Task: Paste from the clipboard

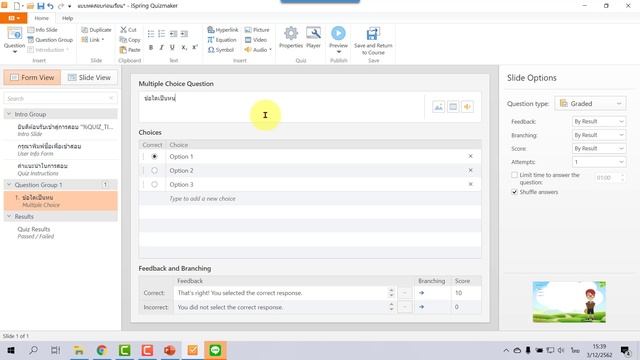Action: (130, 49)
